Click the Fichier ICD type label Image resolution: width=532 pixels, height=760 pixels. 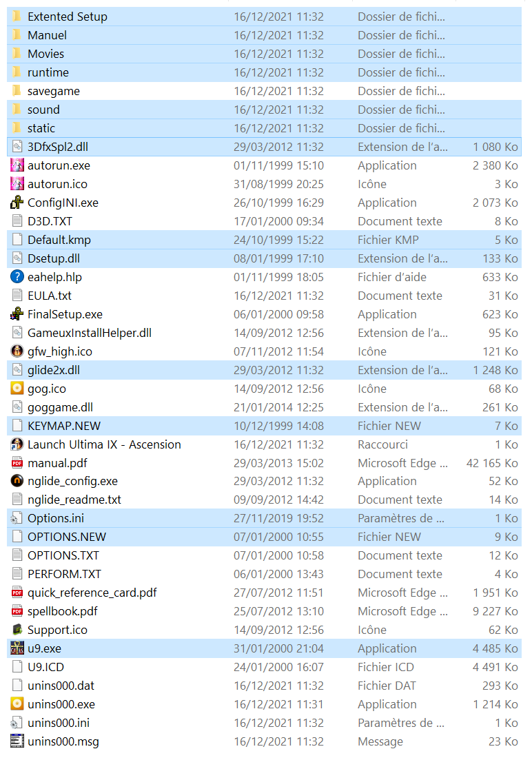click(386, 667)
